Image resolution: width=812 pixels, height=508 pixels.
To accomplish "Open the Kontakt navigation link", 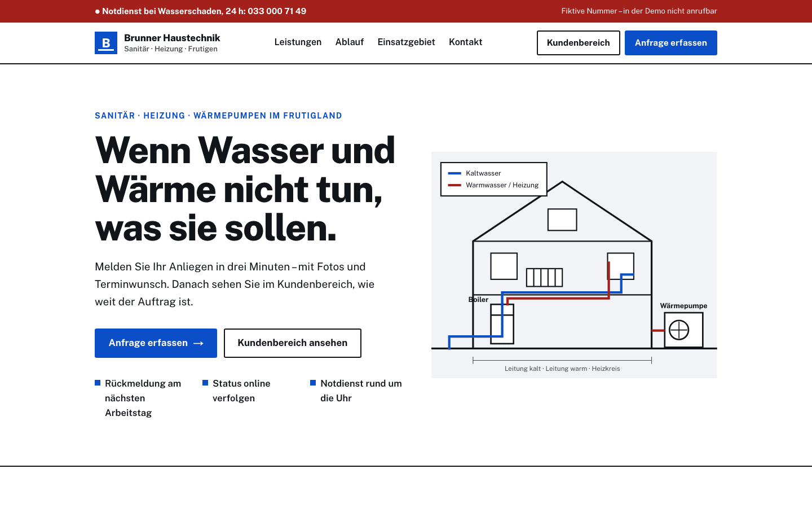I will click(465, 42).
